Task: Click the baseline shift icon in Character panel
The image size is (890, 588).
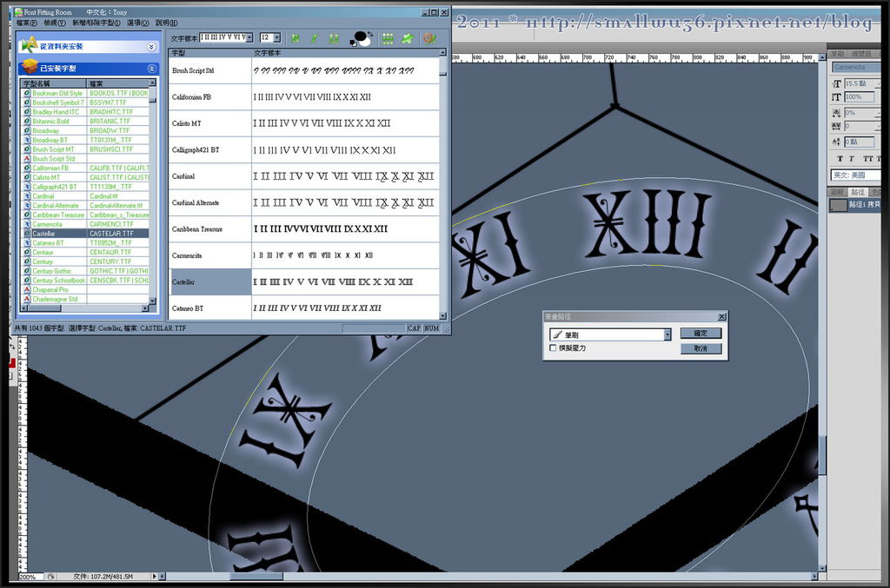Action: click(836, 142)
